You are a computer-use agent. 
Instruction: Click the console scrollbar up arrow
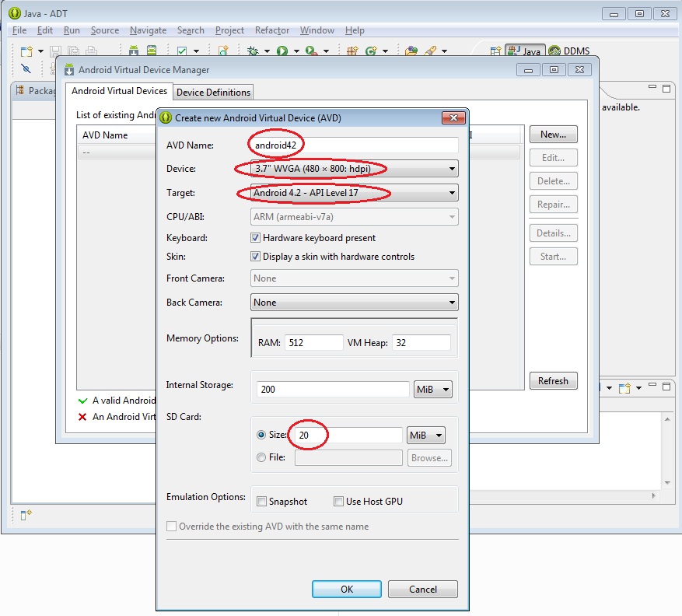coord(667,419)
